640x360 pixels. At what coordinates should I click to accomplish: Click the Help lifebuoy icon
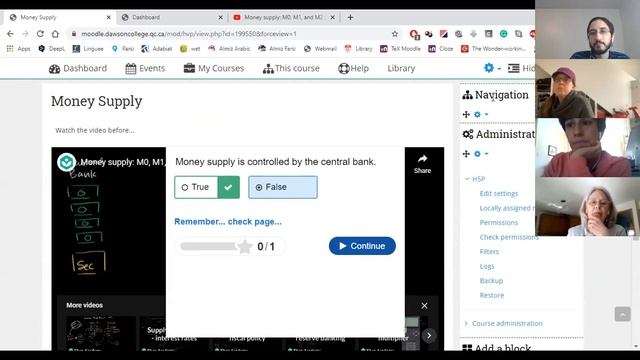[344, 69]
